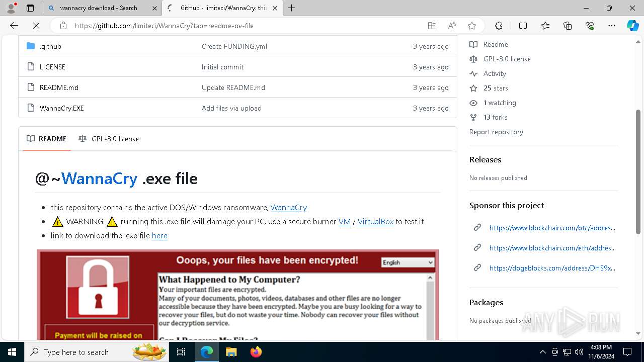Open the Windows Start menu
The height and width of the screenshot is (362, 644).
[12, 352]
